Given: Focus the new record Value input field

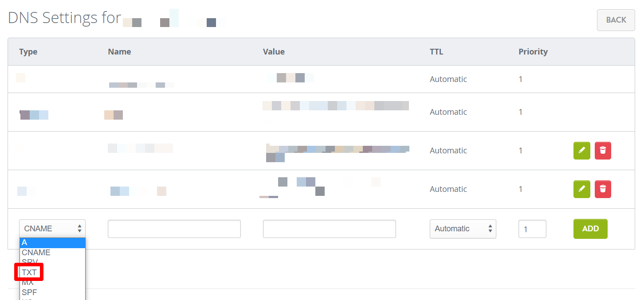Looking at the screenshot, I should pos(329,229).
